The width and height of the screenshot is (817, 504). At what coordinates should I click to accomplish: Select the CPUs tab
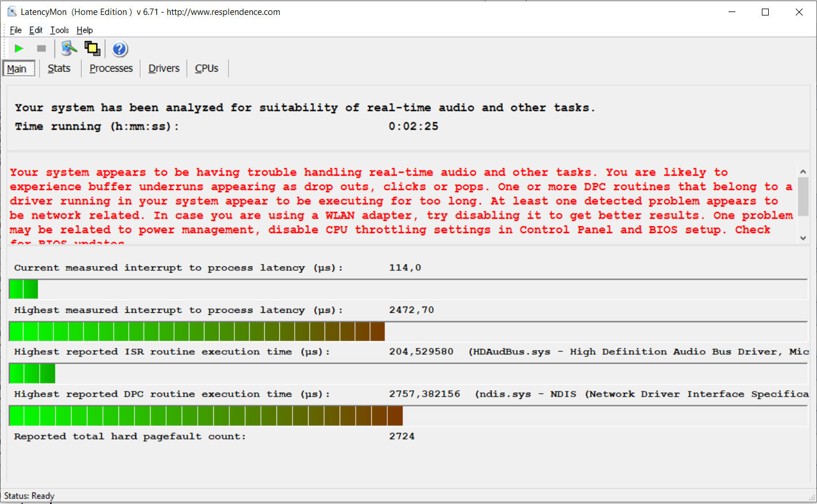coord(206,68)
